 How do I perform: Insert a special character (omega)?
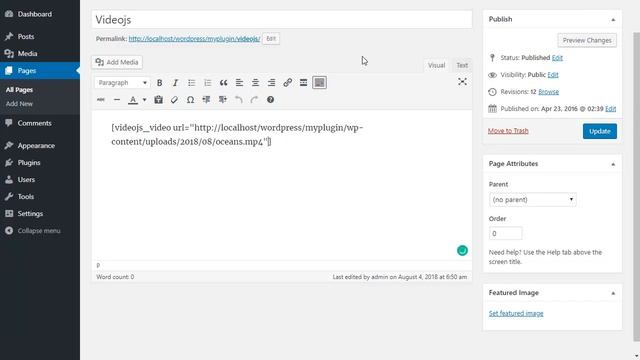[x=190, y=100]
